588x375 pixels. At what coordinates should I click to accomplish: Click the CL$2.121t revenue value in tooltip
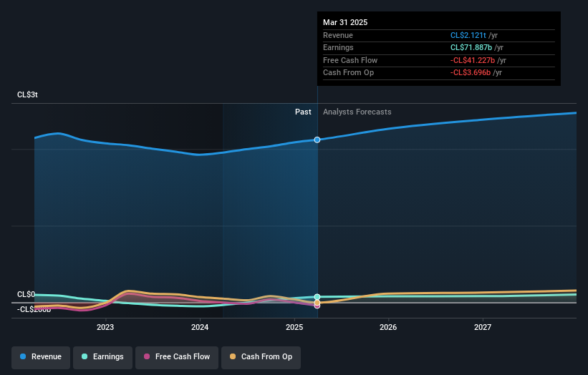click(x=468, y=35)
